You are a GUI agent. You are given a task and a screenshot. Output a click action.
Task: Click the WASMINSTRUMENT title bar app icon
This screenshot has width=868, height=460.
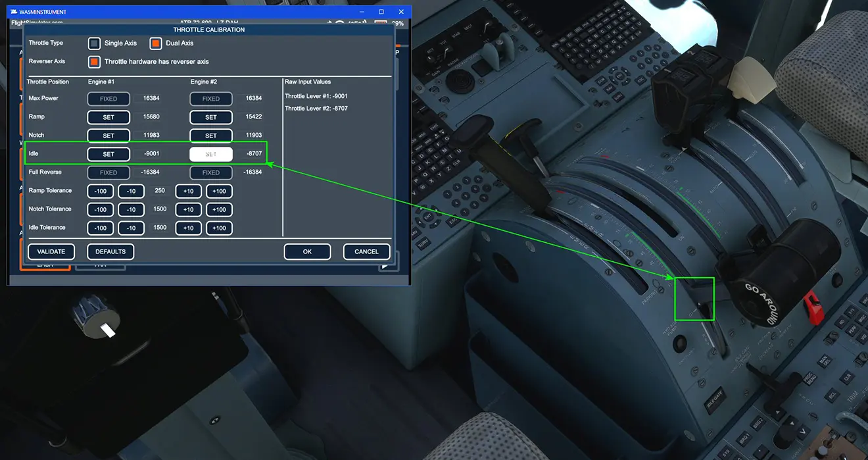click(14, 12)
